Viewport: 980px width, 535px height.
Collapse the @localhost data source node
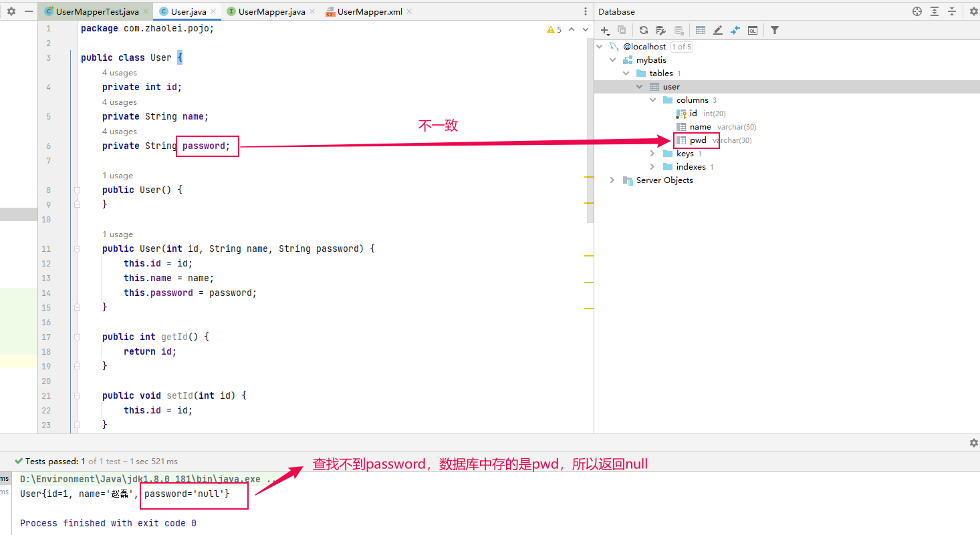600,47
